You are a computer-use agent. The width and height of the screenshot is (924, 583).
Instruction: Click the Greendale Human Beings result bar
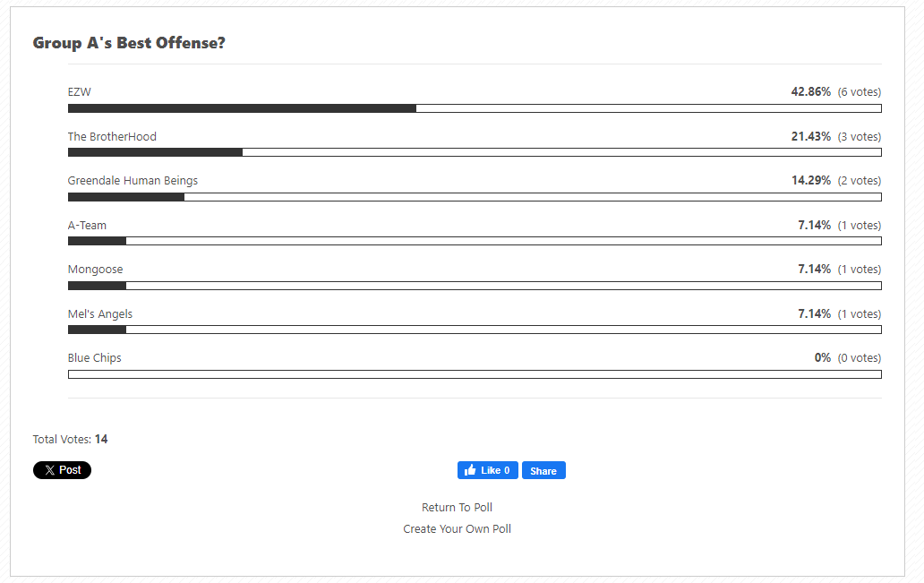475,197
